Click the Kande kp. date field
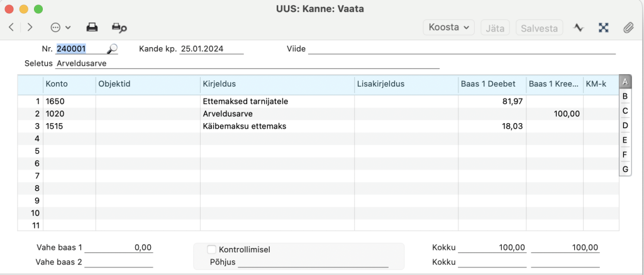The width and height of the screenshot is (644, 275). tap(211, 49)
